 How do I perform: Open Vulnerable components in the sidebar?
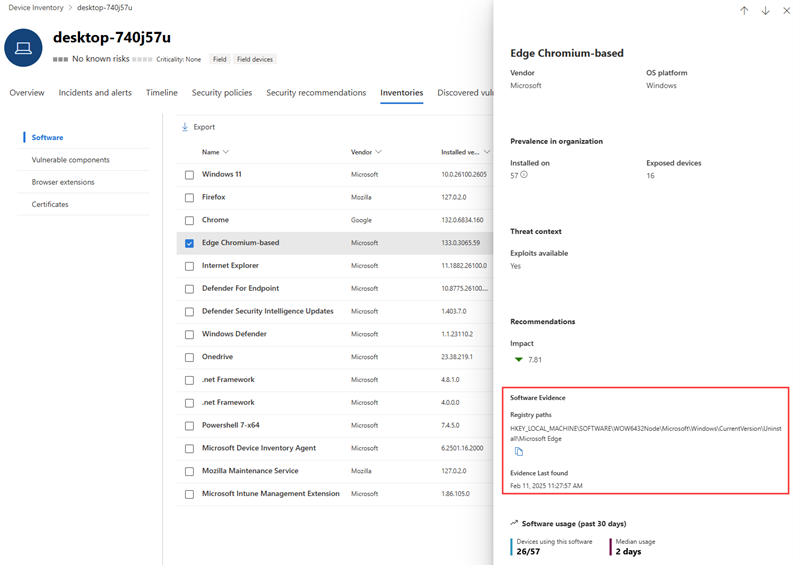(70, 160)
